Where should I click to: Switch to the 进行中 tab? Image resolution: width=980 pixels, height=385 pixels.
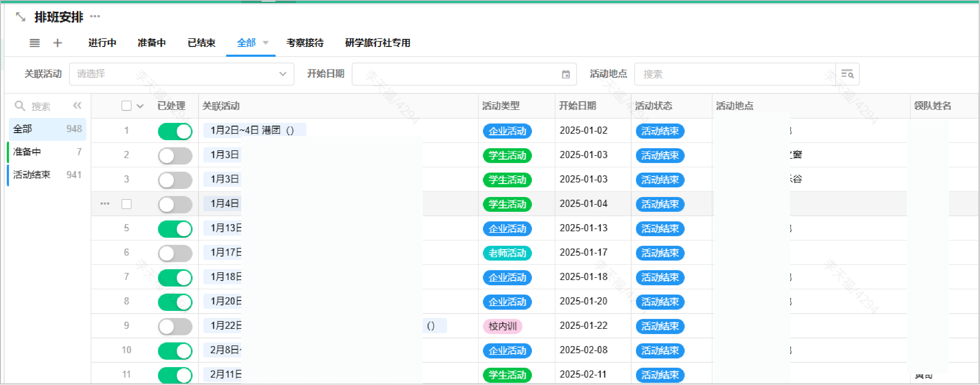click(102, 43)
